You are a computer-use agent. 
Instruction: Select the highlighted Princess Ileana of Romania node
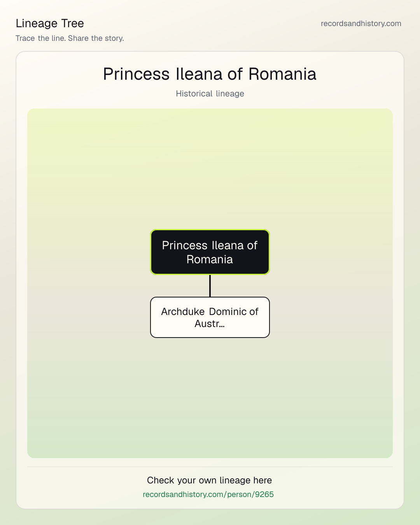210,252
